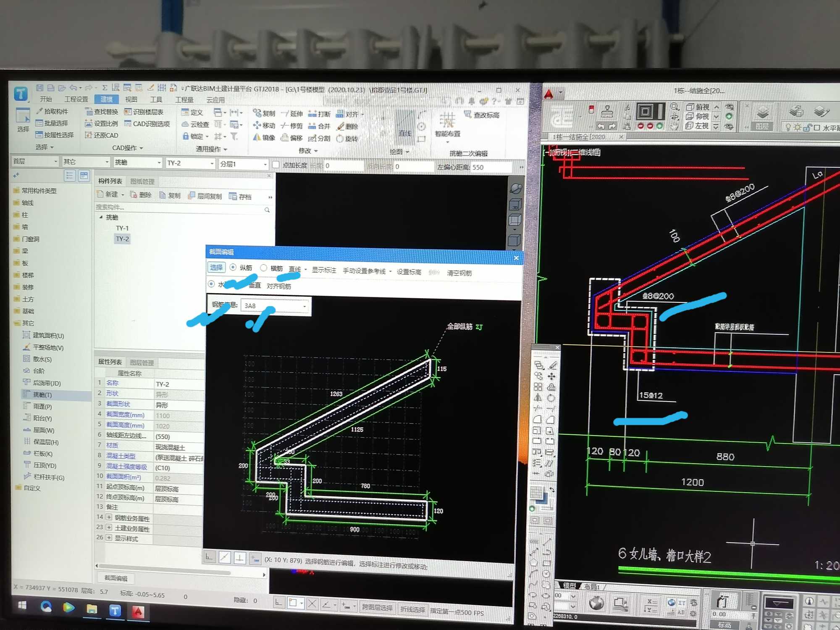Switch to 图层管理 tab
Image resolution: width=840 pixels, height=630 pixels.
(x=142, y=362)
